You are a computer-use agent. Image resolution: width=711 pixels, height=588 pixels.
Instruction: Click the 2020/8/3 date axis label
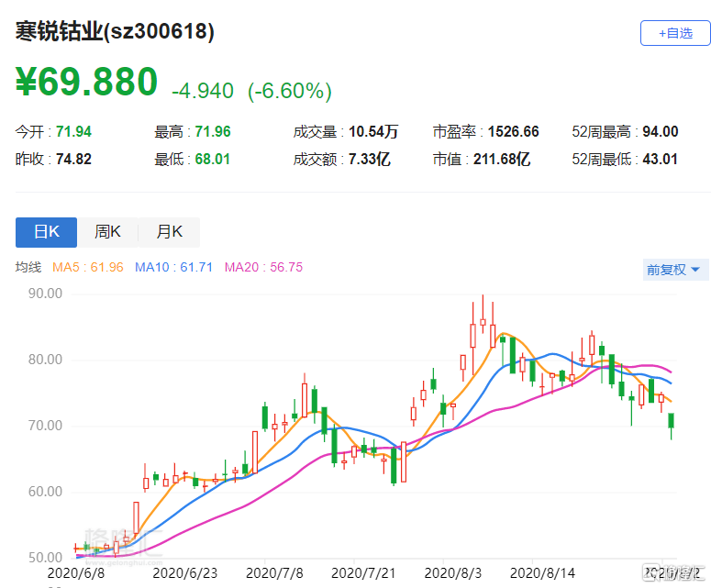point(452,573)
